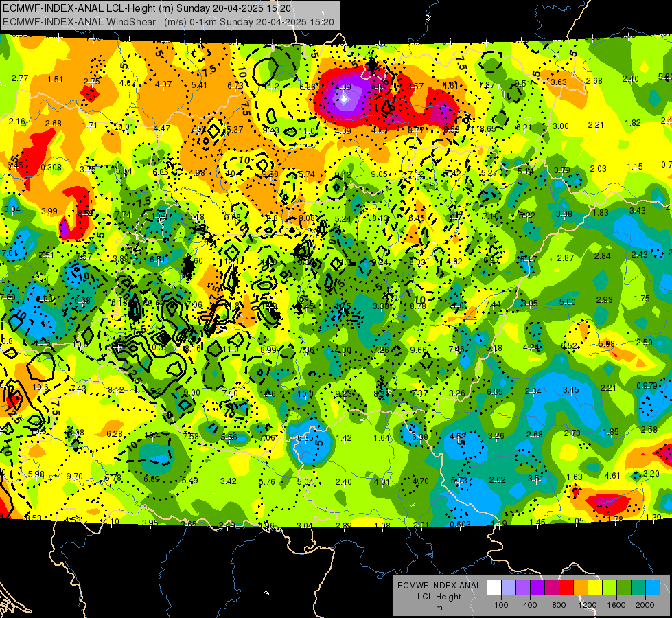The image size is (672, 618).
Task: Click the map value 3.99
Action: coord(49,211)
